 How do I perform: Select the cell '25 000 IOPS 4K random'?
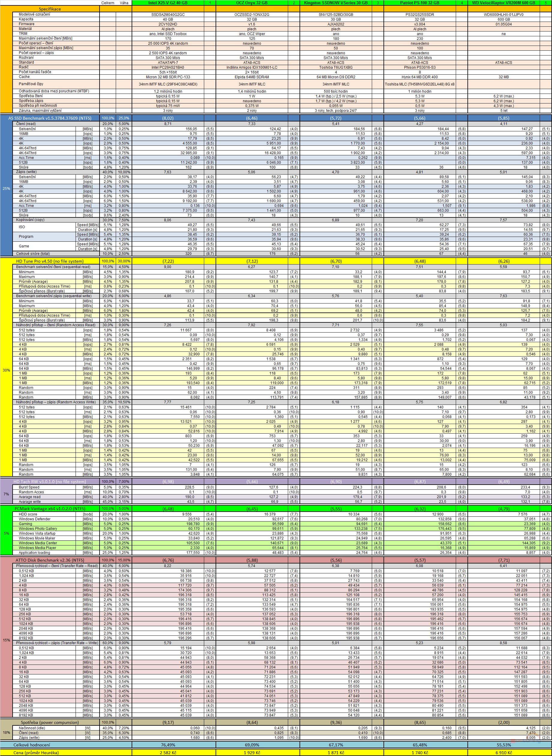coord(168,43)
